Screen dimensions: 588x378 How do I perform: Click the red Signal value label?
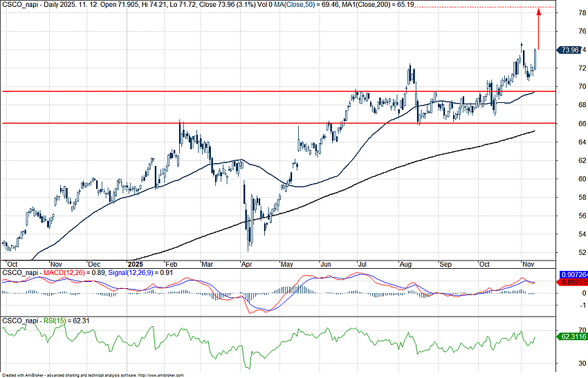click(571, 283)
